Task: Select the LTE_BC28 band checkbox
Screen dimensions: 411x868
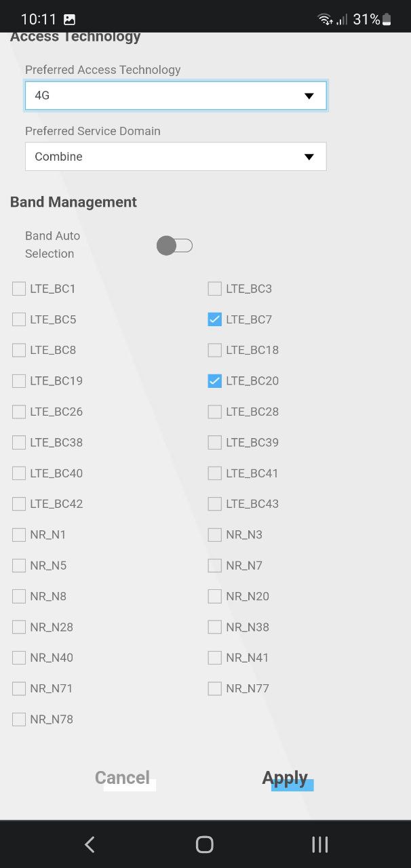Action: point(215,412)
